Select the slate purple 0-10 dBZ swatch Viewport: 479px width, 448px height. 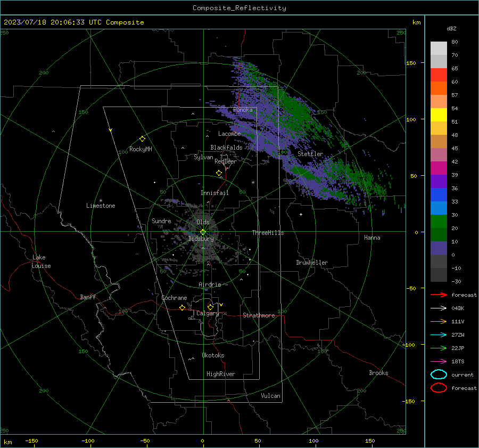click(439, 248)
